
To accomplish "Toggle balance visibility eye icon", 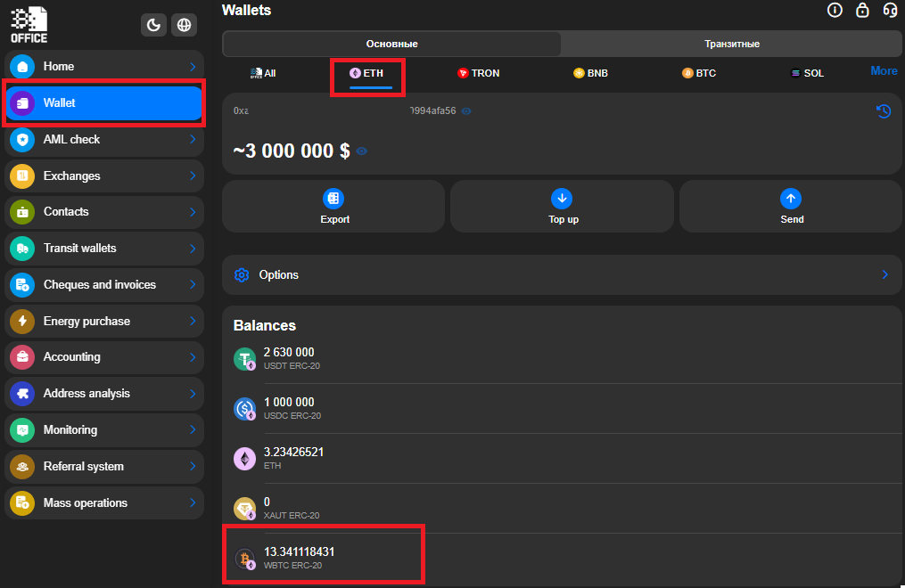I will 362,151.
